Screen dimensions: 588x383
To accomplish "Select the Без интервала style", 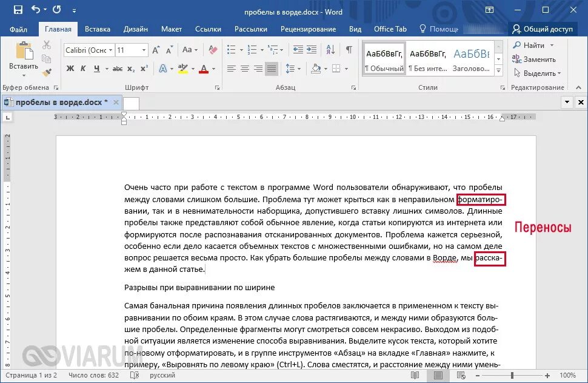I will pyautogui.click(x=428, y=59).
